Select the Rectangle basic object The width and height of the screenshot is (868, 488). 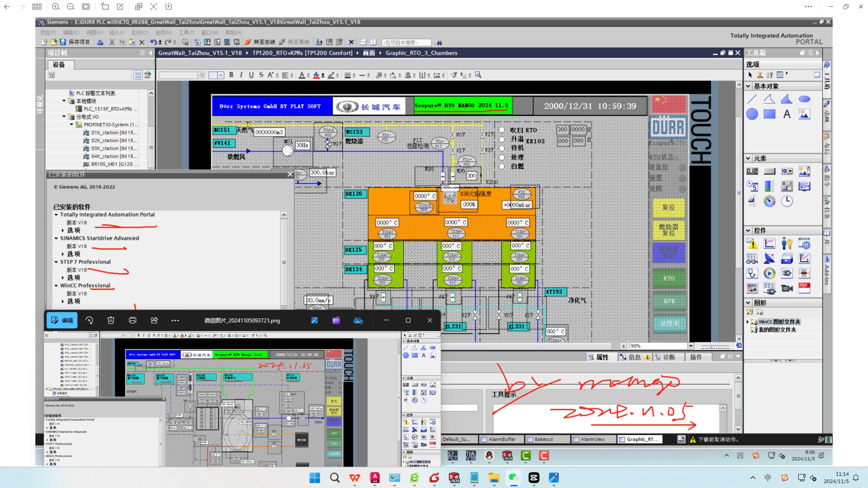click(769, 114)
